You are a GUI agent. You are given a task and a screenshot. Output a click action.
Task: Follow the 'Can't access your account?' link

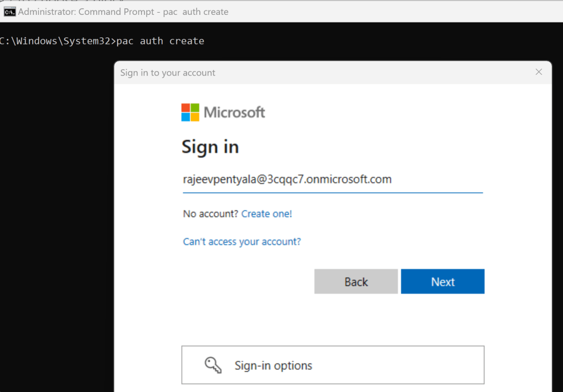[x=242, y=242]
